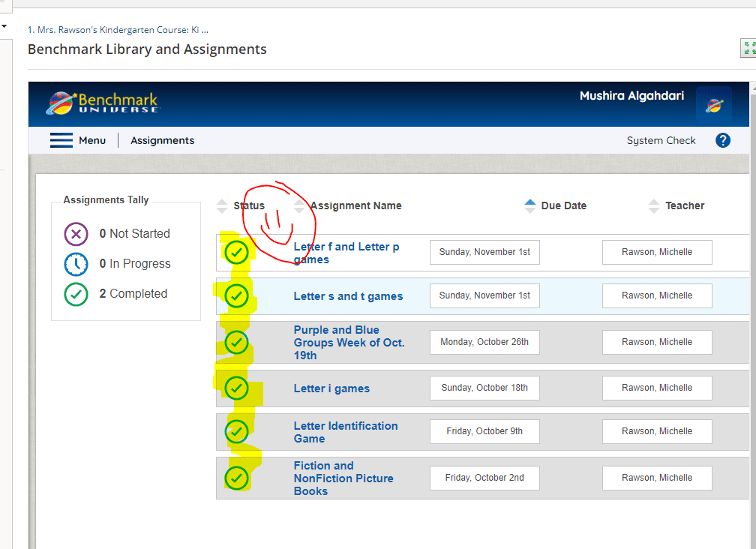This screenshot has width=756, height=549.
Task: Click completed status icon for Letter f and Letter p games
Action: (236, 252)
